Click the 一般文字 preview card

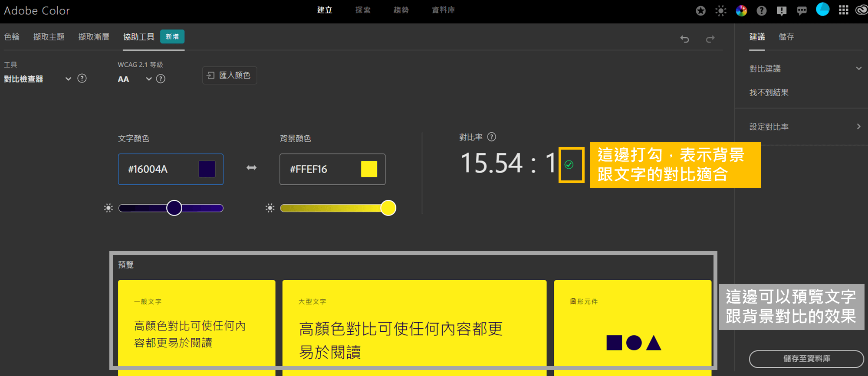(197, 327)
